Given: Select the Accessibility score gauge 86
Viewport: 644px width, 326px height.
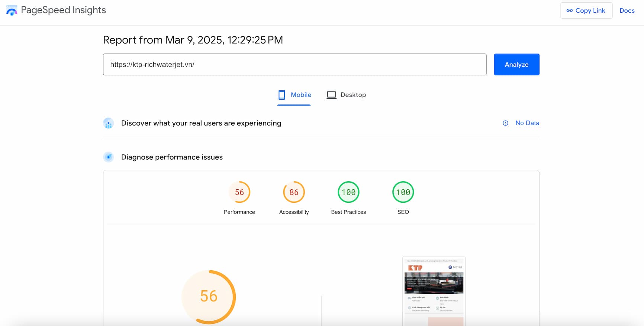Looking at the screenshot, I should pyautogui.click(x=294, y=192).
